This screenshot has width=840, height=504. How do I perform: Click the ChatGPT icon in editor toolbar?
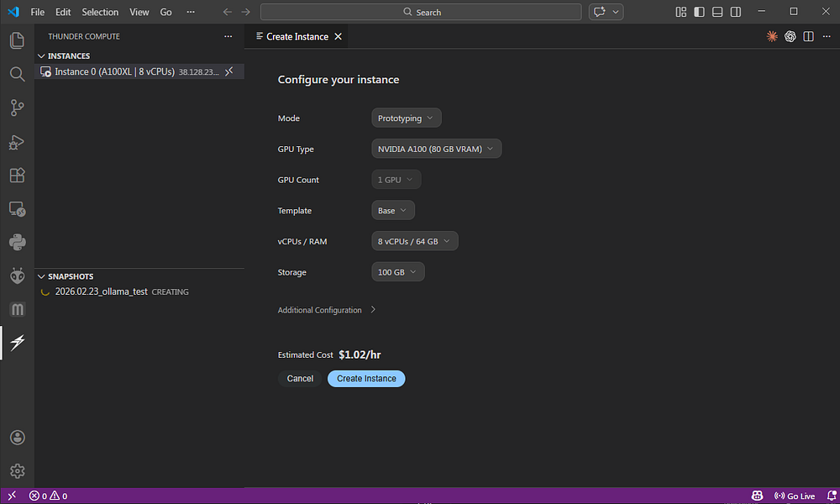[x=790, y=36]
